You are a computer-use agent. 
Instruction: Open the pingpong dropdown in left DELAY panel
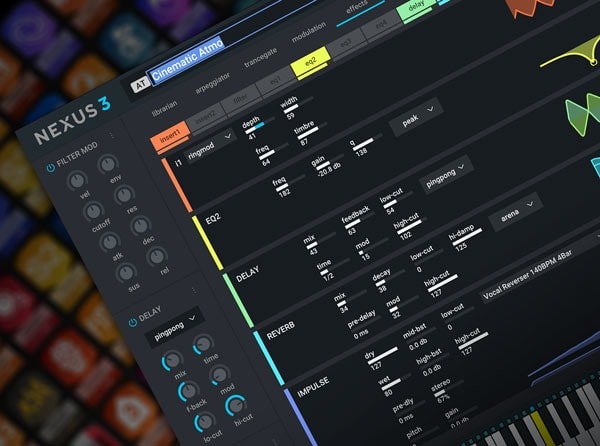174,328
